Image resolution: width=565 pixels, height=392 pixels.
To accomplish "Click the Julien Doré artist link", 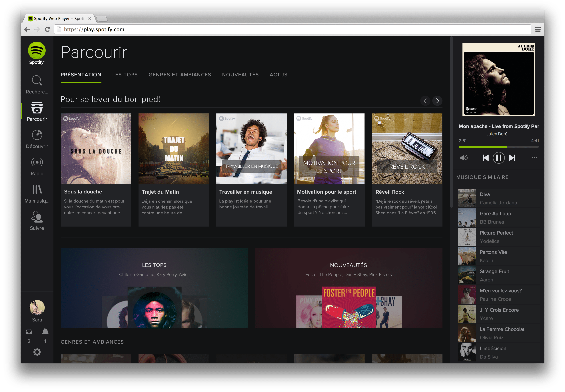I will click(497, 134).
